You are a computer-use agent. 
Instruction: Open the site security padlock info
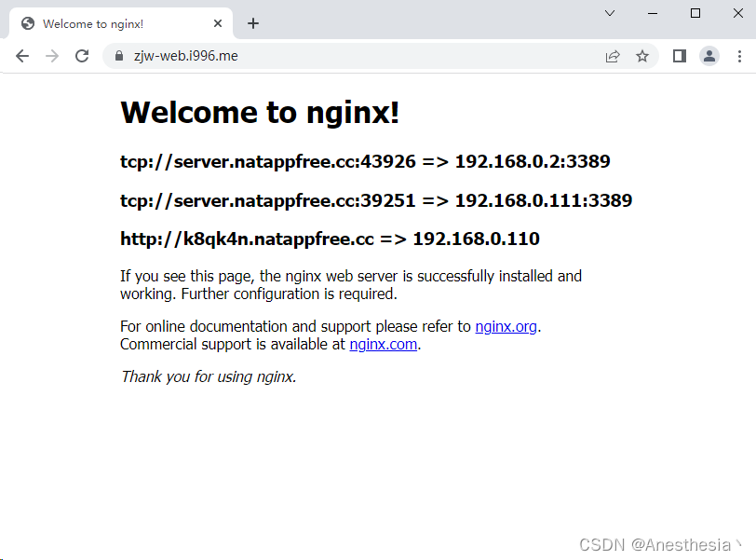click(117, 56)
